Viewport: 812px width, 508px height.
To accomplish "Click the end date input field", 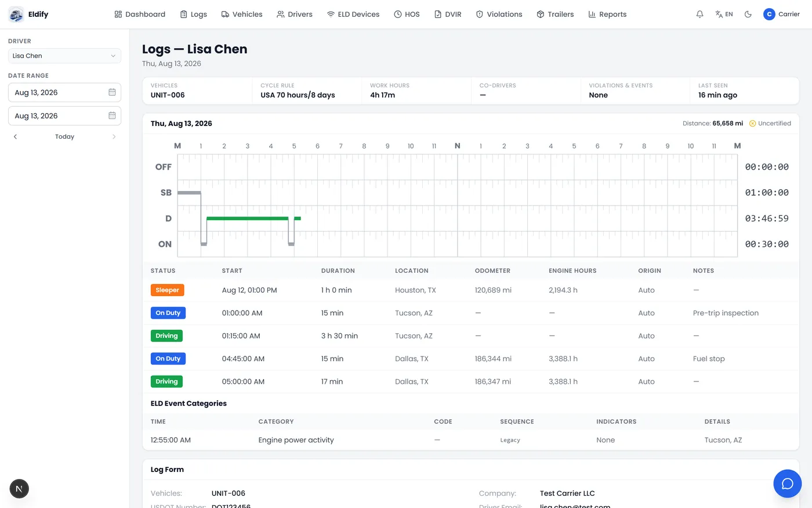I will click(x=64, y=116).
